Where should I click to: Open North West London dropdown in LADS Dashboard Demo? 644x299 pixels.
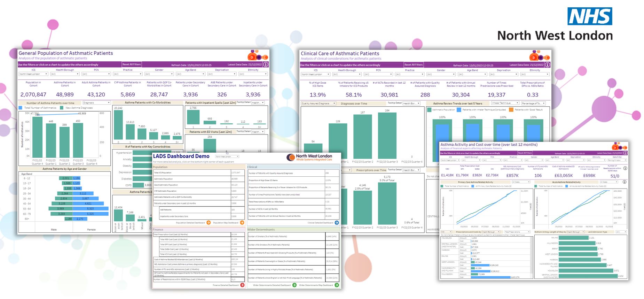(227, 156)
